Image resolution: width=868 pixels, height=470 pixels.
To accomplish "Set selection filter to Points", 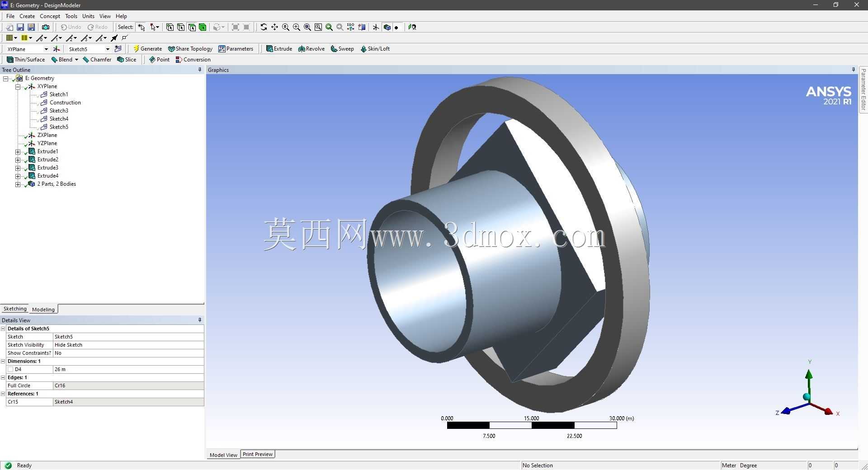I will point(170,27).
